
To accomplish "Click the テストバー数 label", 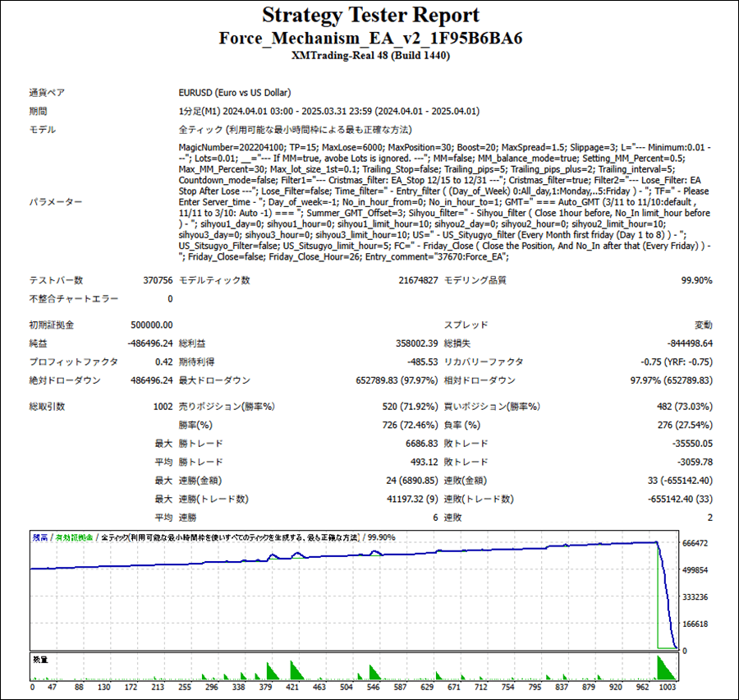I will coord(56,280).
